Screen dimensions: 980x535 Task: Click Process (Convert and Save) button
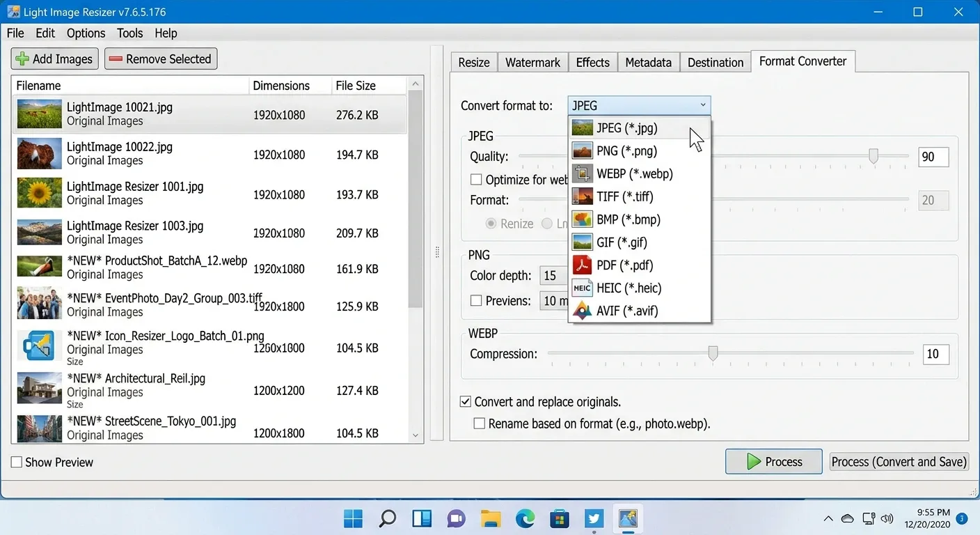click(899, 462)
